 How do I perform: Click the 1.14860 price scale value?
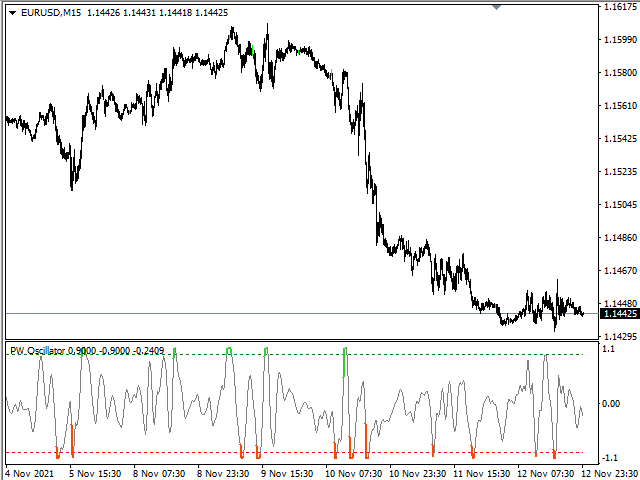(x=620, y=238)
